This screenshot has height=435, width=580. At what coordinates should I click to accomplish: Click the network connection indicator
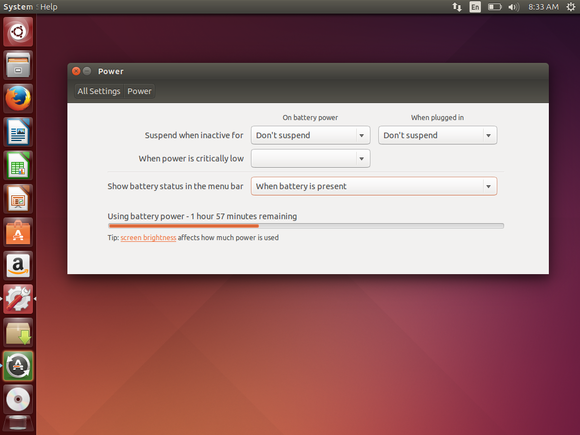[x=457, y=7]
